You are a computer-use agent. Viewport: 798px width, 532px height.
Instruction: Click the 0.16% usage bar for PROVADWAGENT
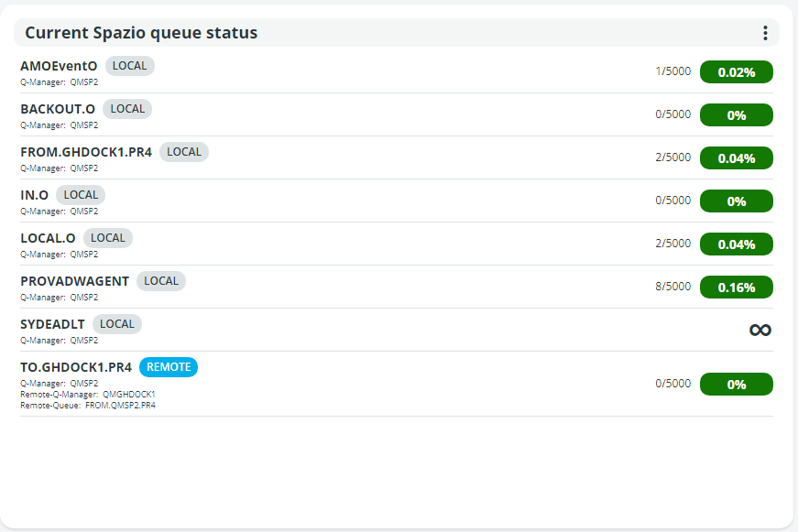(x=736, y=288)
